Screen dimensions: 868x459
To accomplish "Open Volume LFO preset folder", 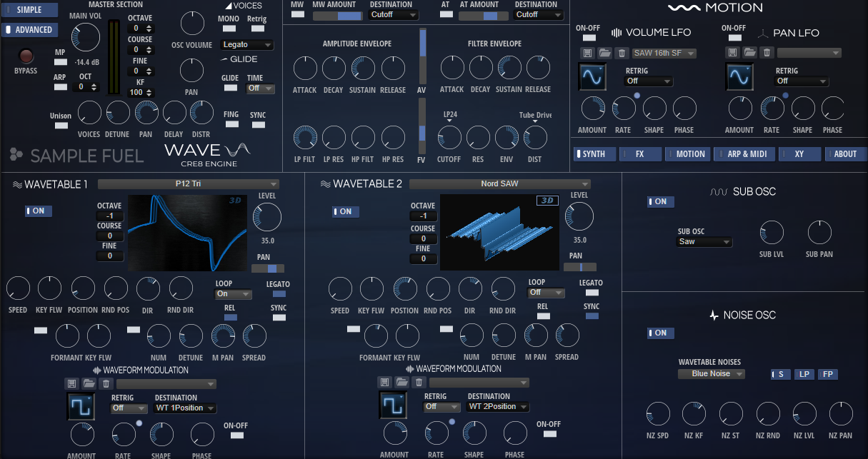I will (604, 53).
